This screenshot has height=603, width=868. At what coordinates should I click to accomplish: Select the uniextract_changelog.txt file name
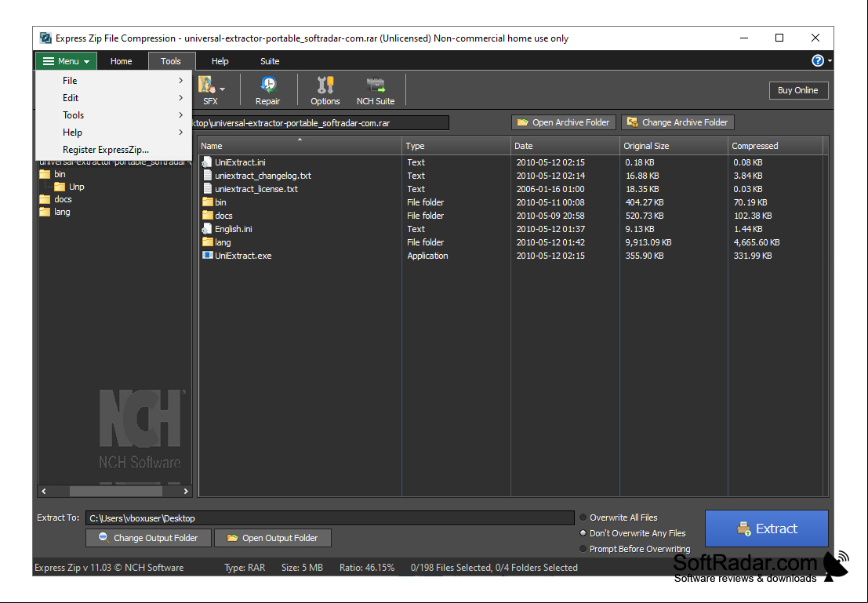click(x=263, y=176)
